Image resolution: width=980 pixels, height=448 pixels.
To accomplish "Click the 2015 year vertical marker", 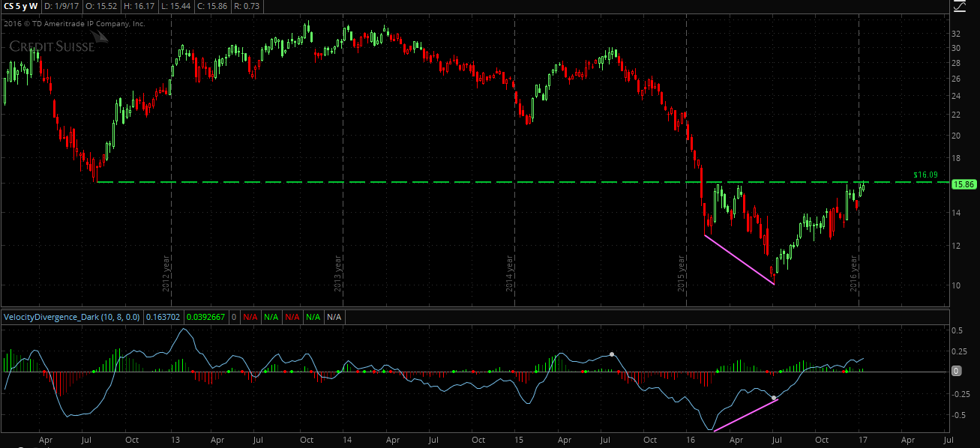I will [682, 274].
